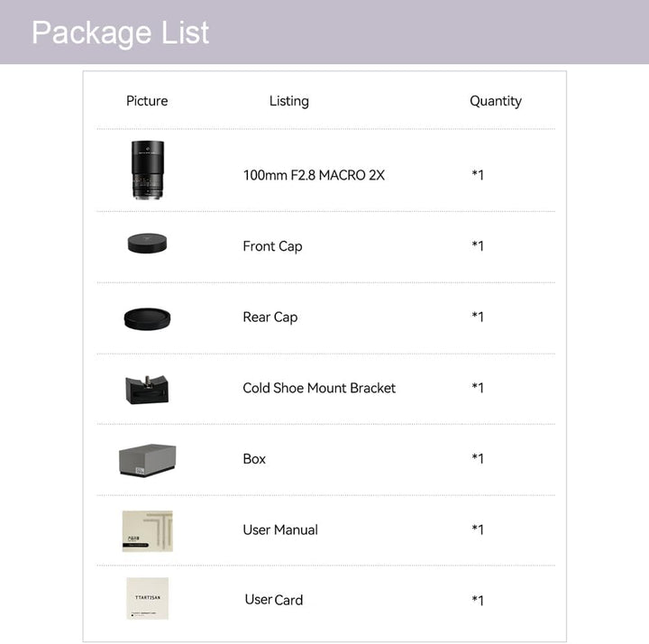This screenshot has height=644, width=649.
Task: Click the quantity *1 for the lens
Action: coord(478,175)
